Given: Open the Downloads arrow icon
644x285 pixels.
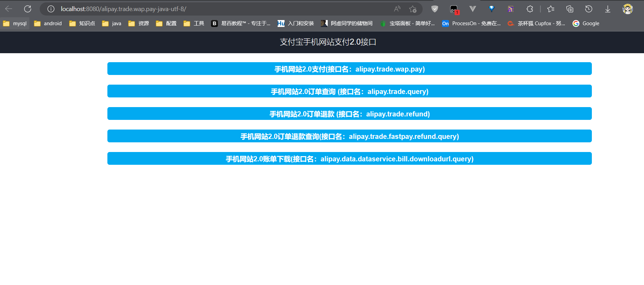Looking at the screenshot, I should [x=608, y=9].
